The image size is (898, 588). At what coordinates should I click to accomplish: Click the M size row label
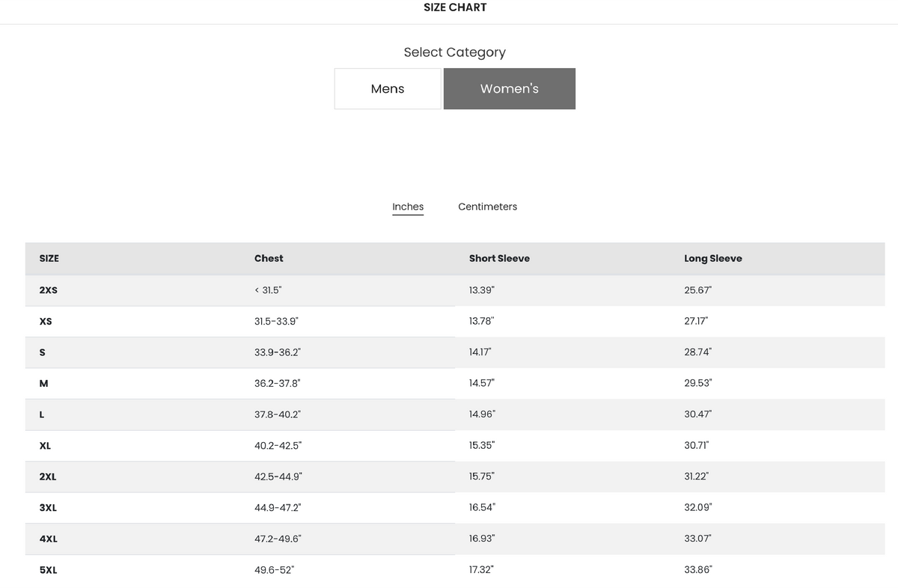click(43, 383)
